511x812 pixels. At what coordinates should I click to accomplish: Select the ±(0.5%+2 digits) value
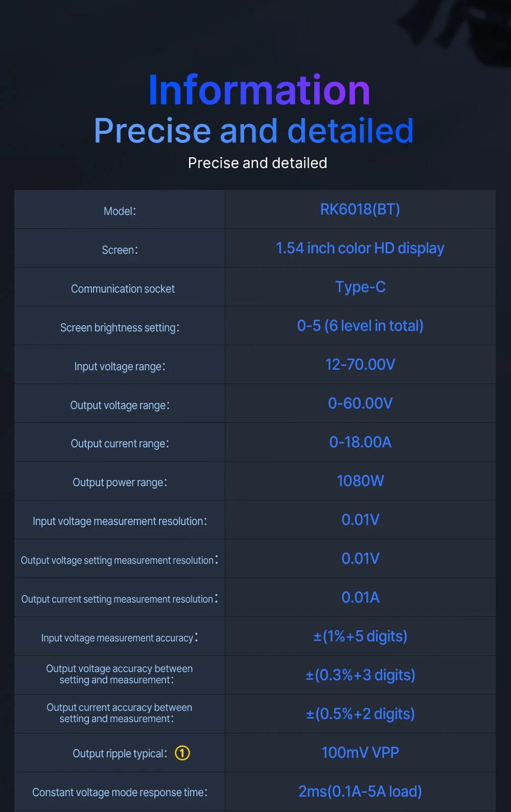[360, 714]
